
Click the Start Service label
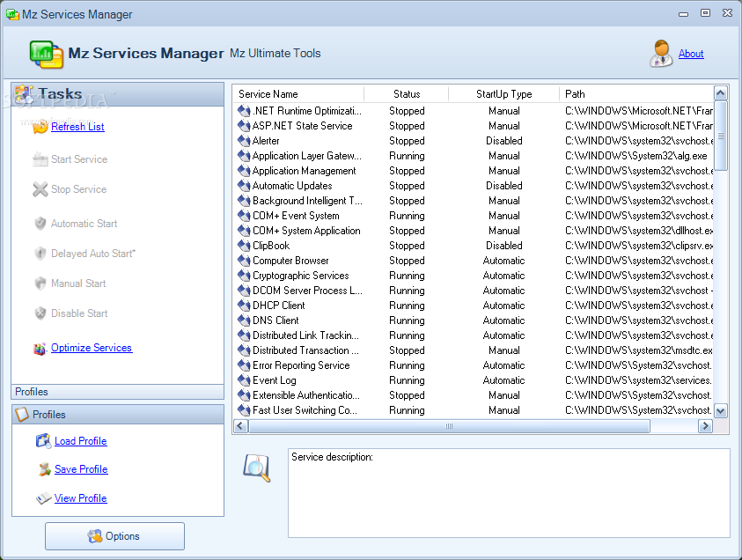click(x=79, y=159)
